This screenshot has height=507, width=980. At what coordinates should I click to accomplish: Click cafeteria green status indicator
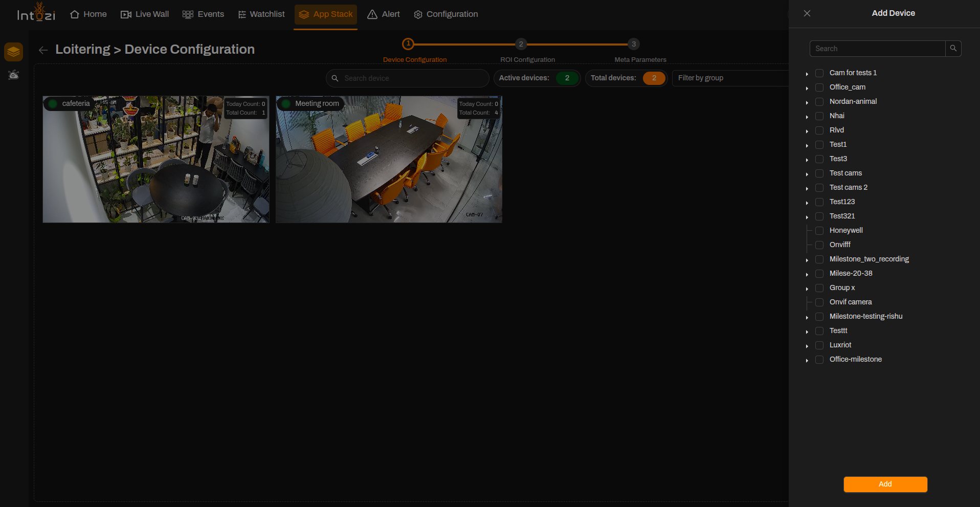click(x=53, y=104)
